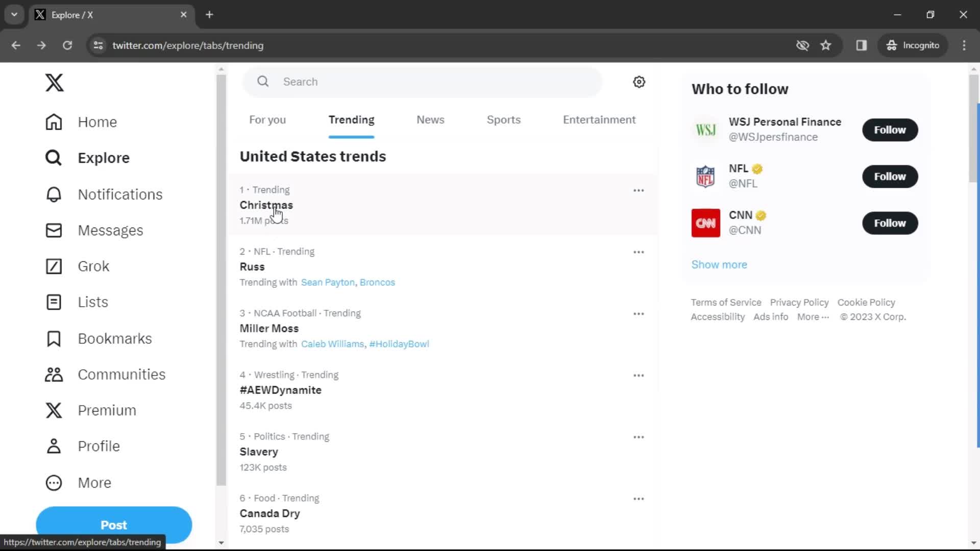Open options for Miller Moss trend

click(x=639, y=314)
